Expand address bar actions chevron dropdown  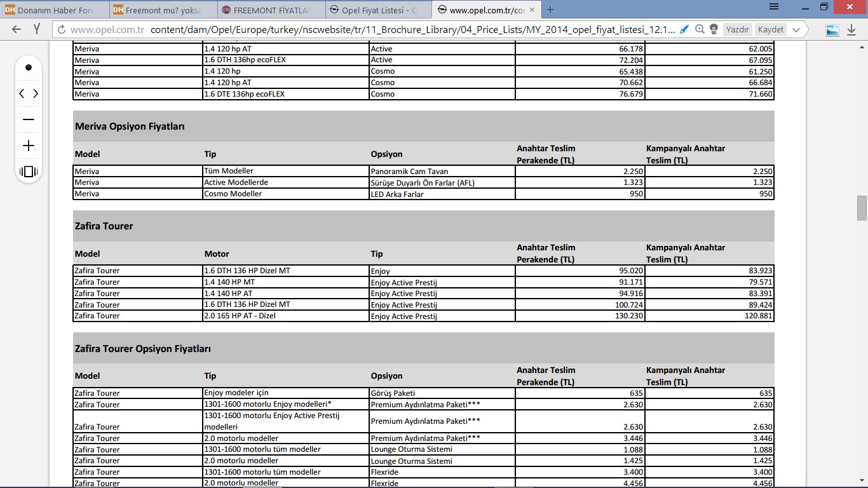coord(796,29)
